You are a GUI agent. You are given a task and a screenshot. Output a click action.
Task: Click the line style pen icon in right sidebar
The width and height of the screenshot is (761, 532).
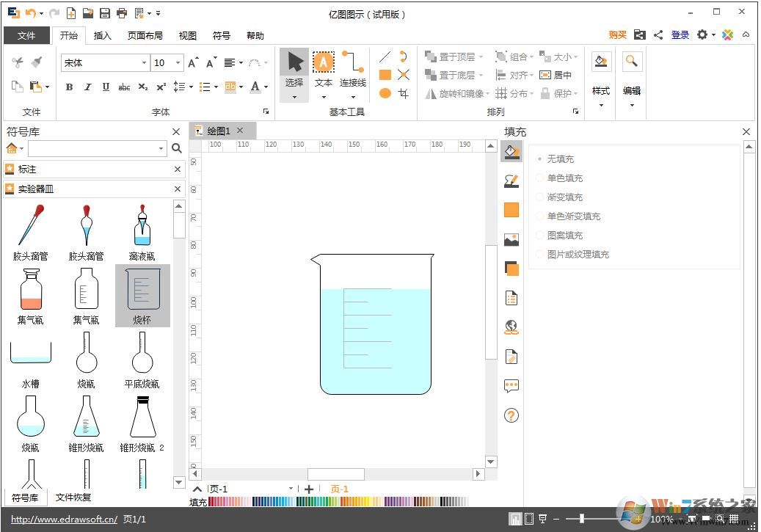(x=511, y=181)
